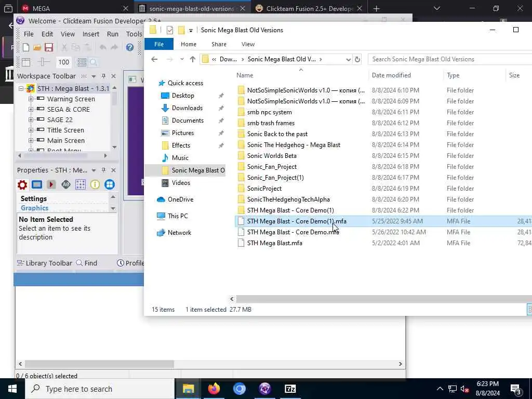Click the list view icon right of 100 field
Screen dimensions: 532x399
82,62
